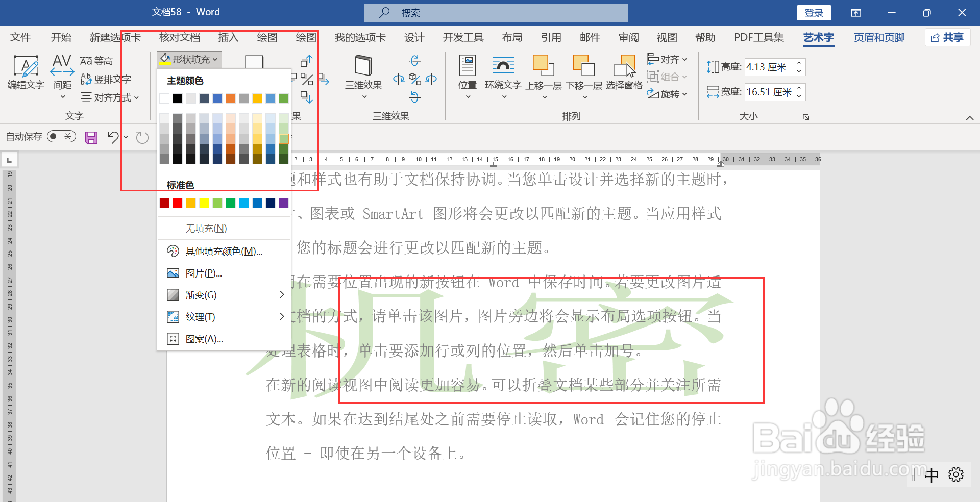Click the Width (宽度) input field
This screenshot has width=980, height=502.
pos(770,92)
